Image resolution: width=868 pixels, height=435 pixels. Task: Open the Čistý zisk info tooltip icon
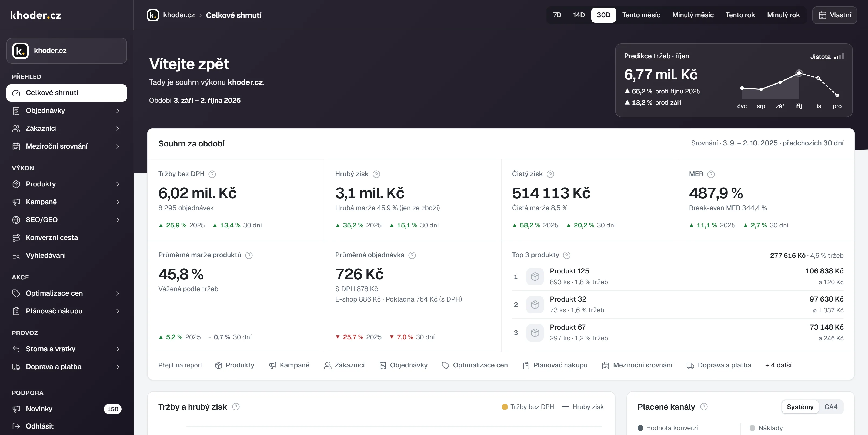pos(550,174)
